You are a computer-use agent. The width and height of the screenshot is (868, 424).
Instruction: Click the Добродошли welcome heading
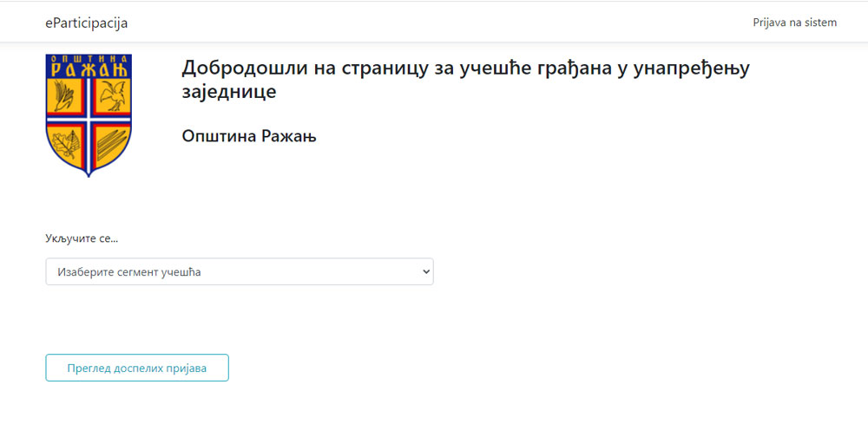[465, 80]
